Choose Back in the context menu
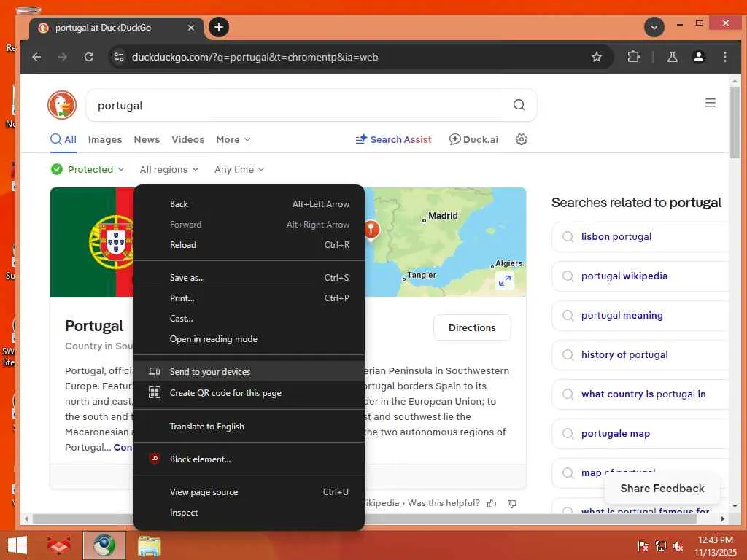747x560 pixels. pyautogui.click(x=249, y=204)
